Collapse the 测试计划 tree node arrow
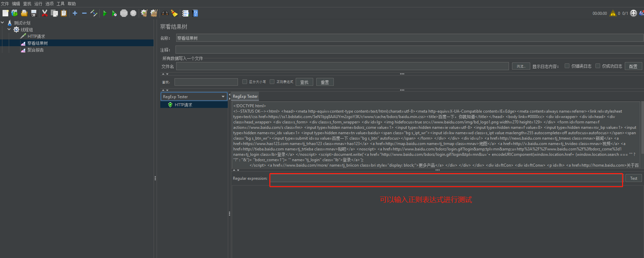 click(3, 23)
